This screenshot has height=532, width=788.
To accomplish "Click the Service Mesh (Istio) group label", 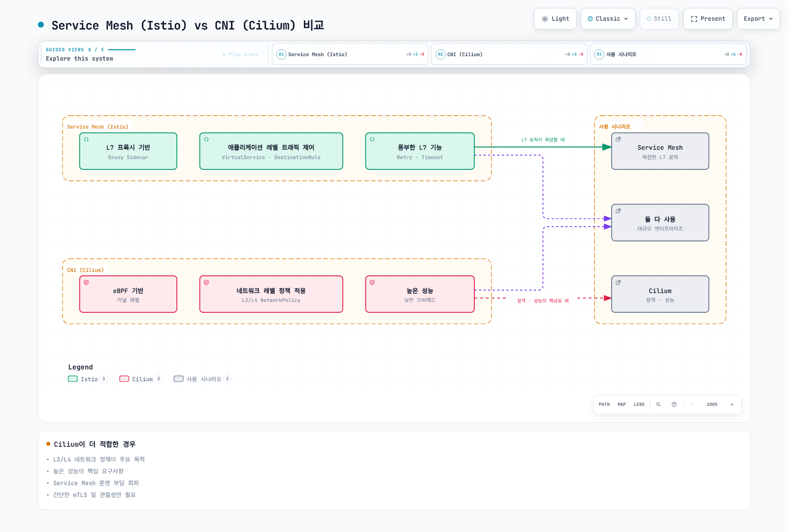I will (x=98, y=127).
